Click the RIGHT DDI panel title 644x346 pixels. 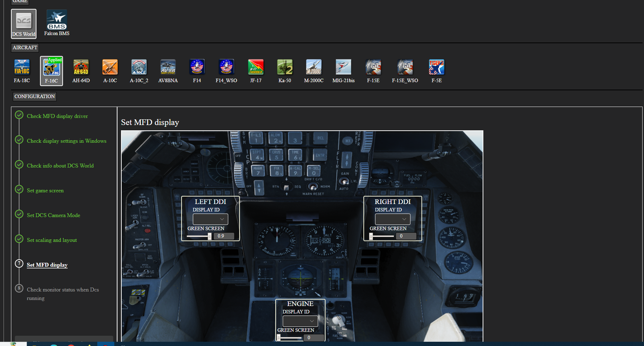tap(393, 202)
